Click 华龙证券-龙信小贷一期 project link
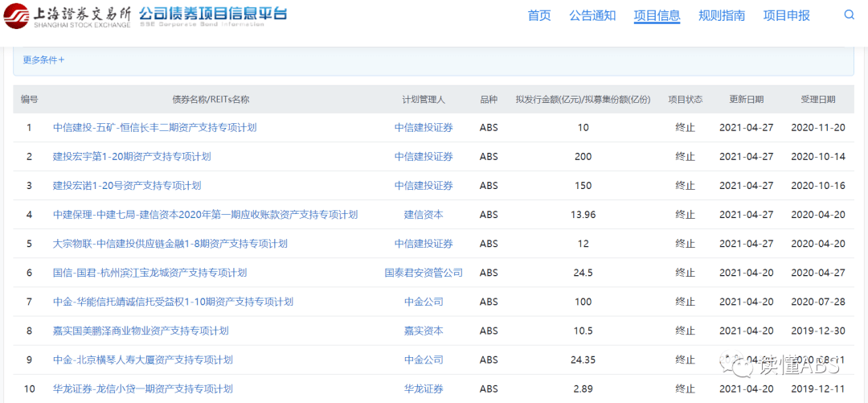 143,389
